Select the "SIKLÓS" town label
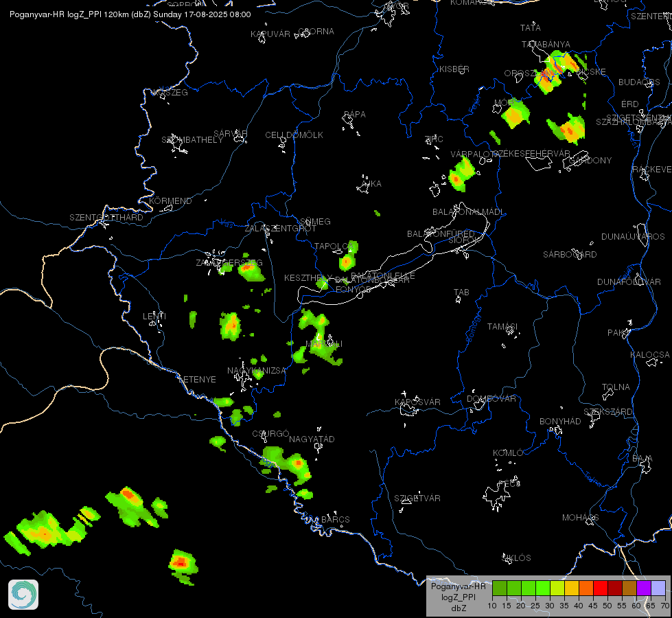Viewport: 672px width, 618px height. coord(516,558)
